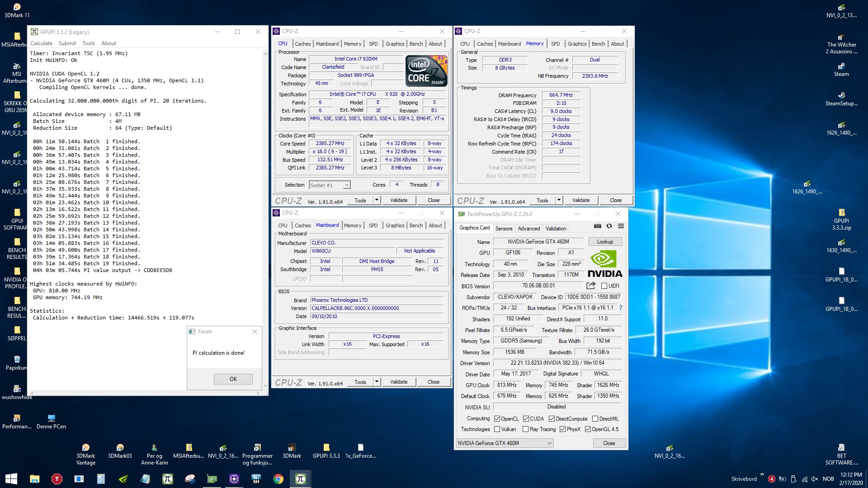Viewport: 868px width, 488px height.
Task: Open the Steam desktop shortcut
Action: [841, 69]
